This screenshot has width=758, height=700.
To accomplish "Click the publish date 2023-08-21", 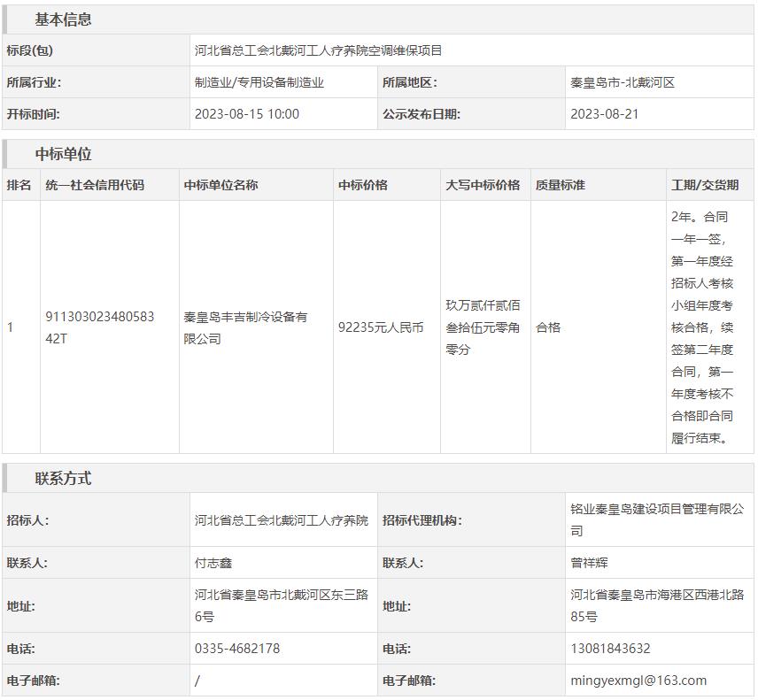I will (x=604, y=114).
